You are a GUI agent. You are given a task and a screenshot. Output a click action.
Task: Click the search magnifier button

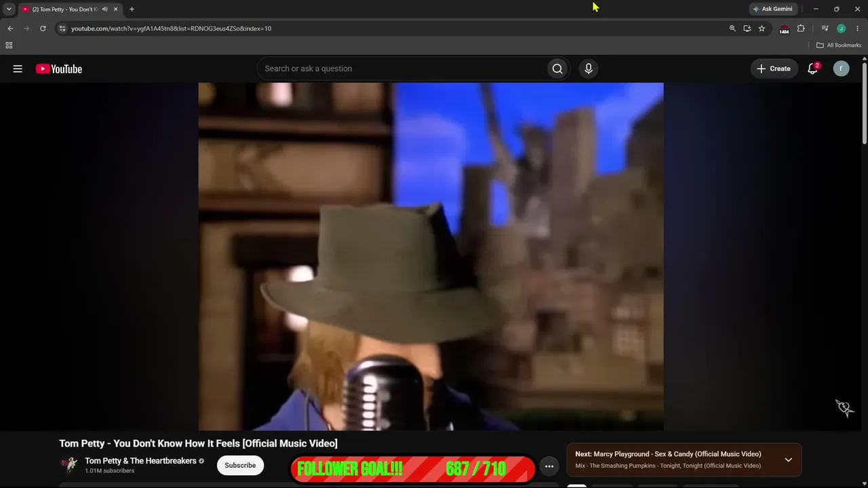pyautogui.click(x=557, y=68)
